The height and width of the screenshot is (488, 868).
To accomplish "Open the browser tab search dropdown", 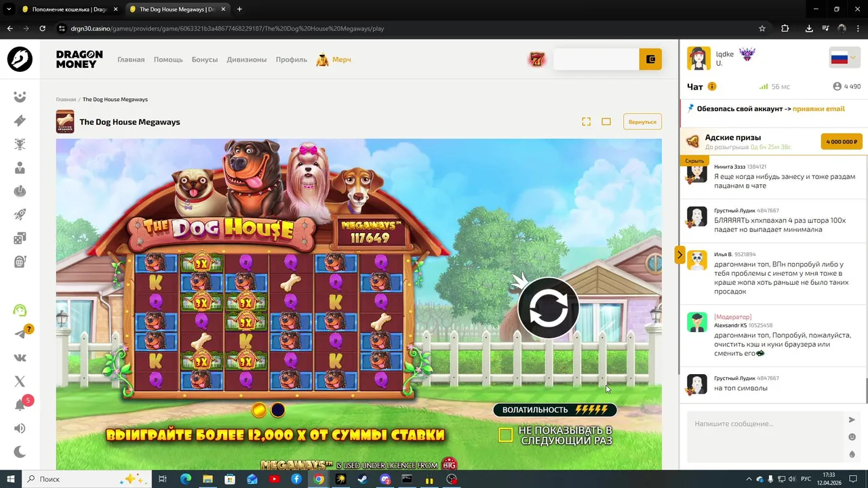I will [x=9, y=9].
